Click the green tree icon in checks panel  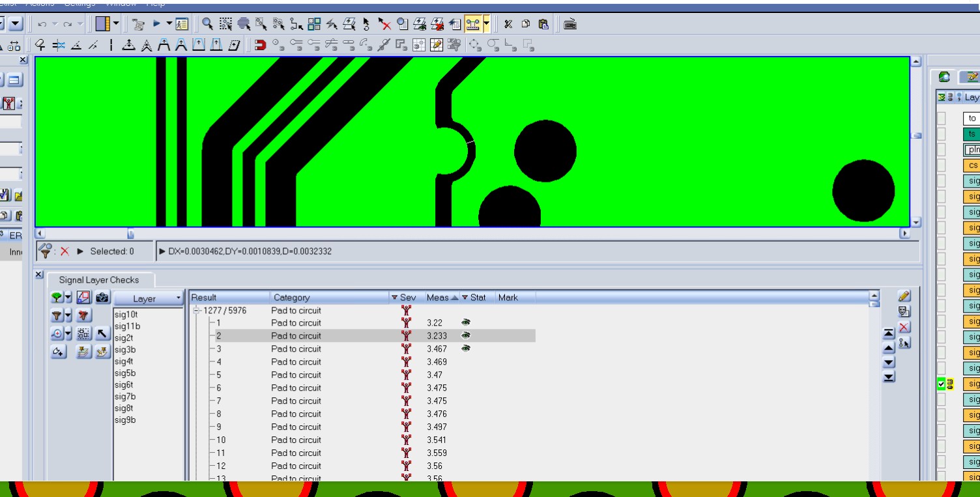57,298
